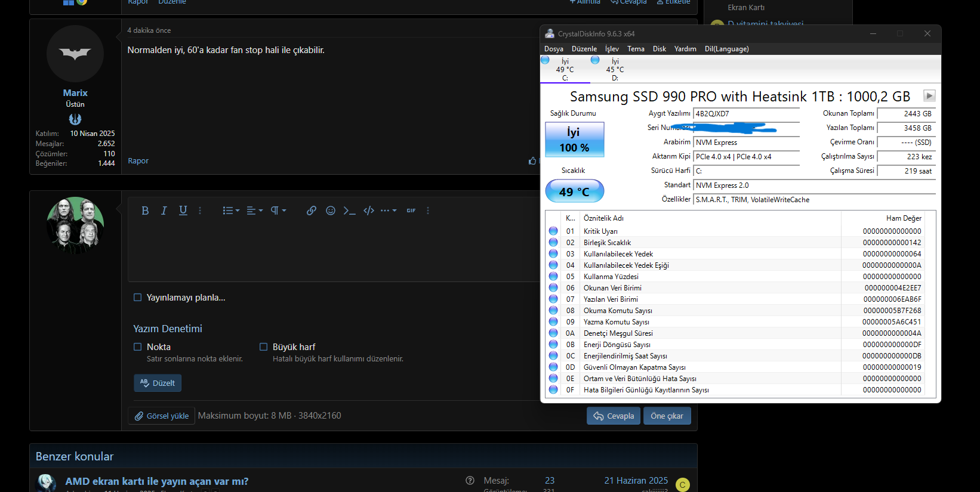Open the Tema menu in CrystalDiskInfo
This screenshot has height=492, width=980.
636,49
